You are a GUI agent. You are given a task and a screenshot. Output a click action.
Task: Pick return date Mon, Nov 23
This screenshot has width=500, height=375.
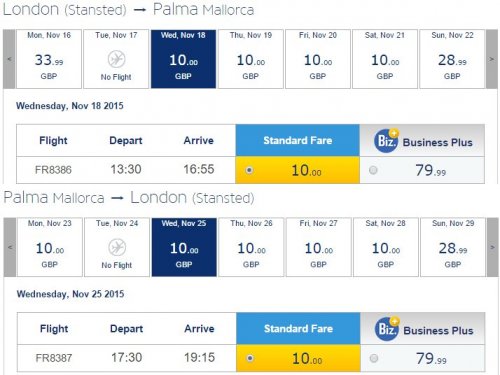(50, 247)
